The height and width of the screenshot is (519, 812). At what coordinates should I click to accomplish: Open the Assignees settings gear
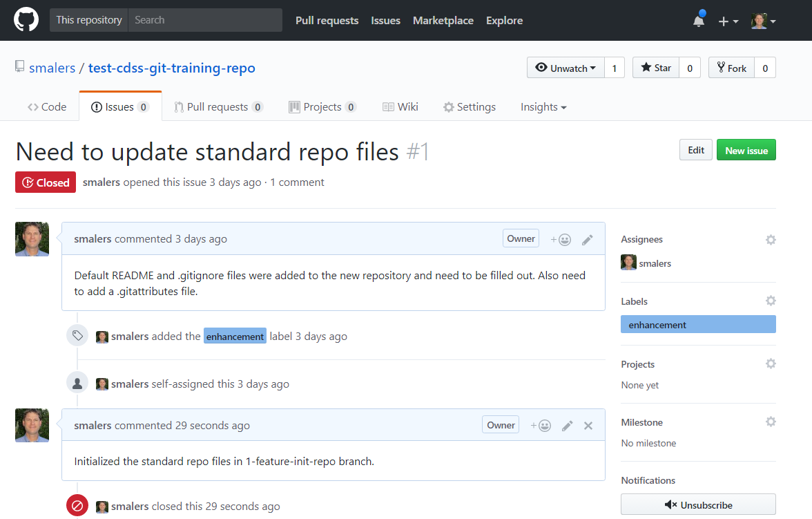click(771, 240)
